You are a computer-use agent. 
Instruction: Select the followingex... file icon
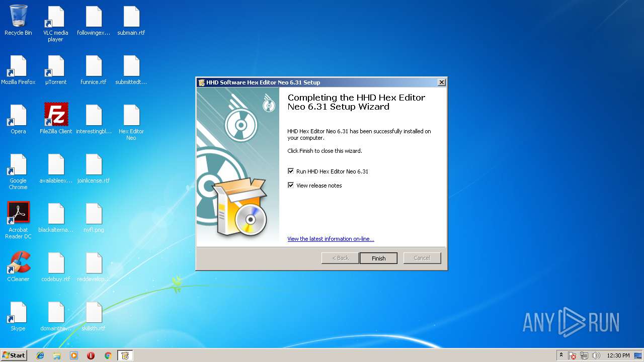94,21
